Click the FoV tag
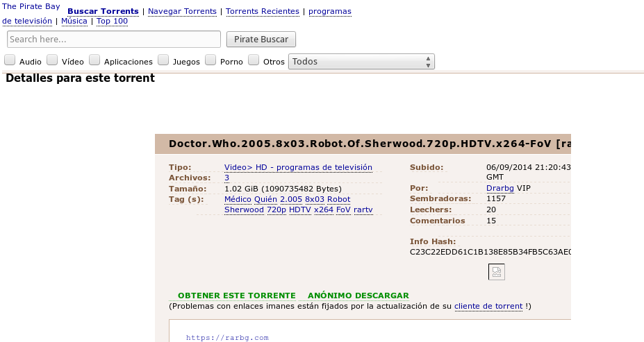 (343, 210)
